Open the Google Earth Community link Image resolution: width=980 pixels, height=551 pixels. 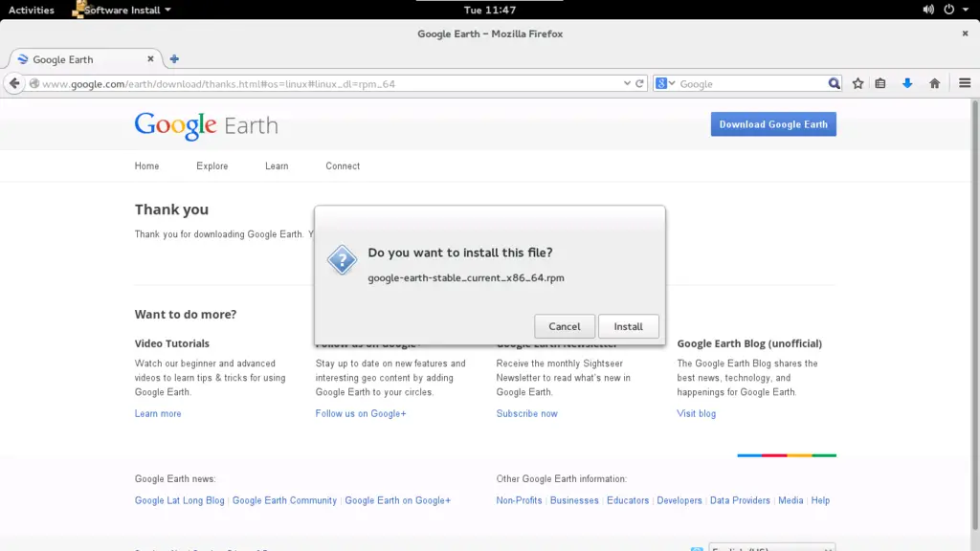pyautogui.click(x=284, y=500)
